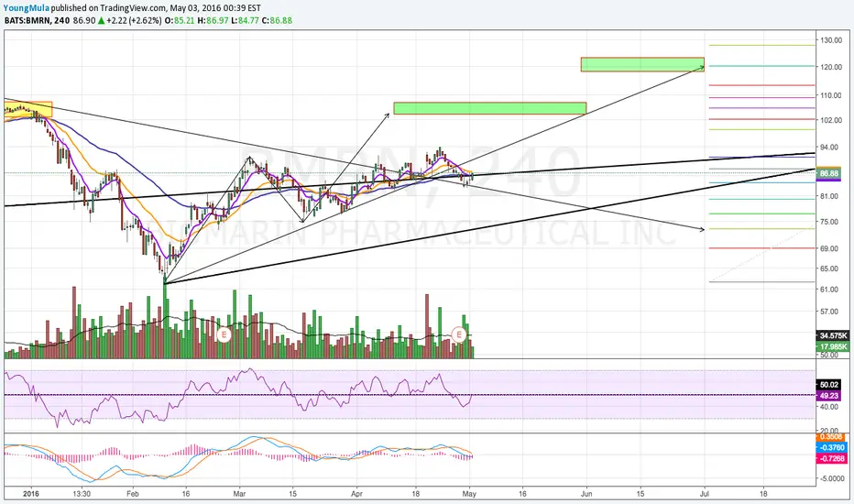
Task: Click the 2016 label on the time axis
Action: (31, 494)
